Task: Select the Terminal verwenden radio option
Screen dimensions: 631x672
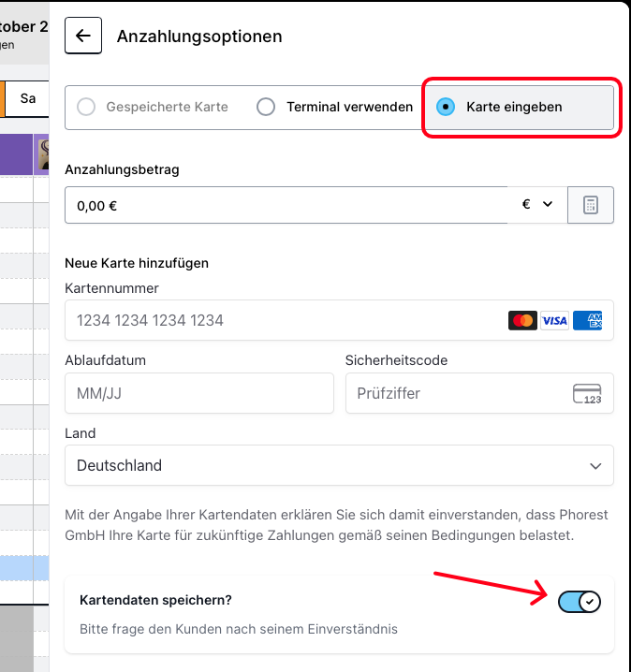Action: [266, 107]
